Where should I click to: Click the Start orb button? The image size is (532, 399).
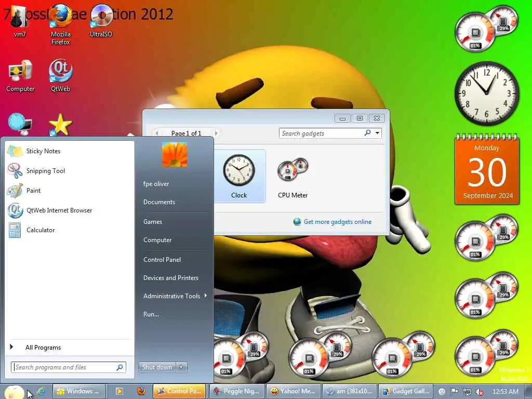[14, 392]
